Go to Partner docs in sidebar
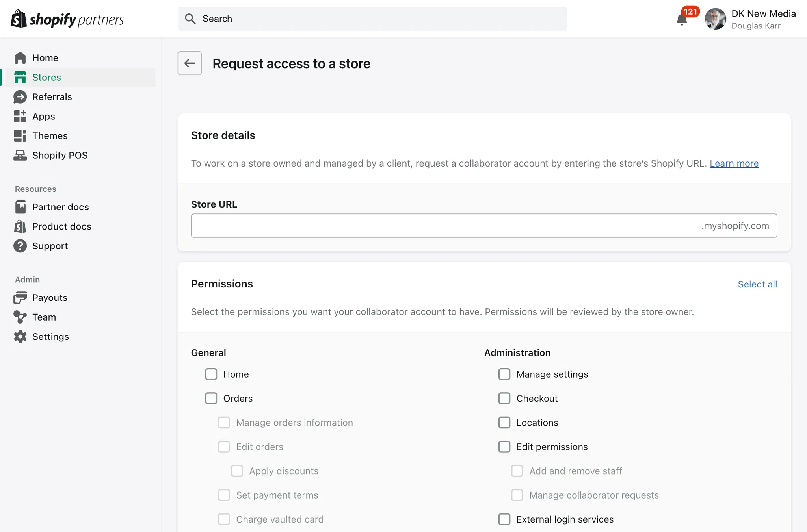This screenshot has height=532, width=807. click(x=60, y=207)
